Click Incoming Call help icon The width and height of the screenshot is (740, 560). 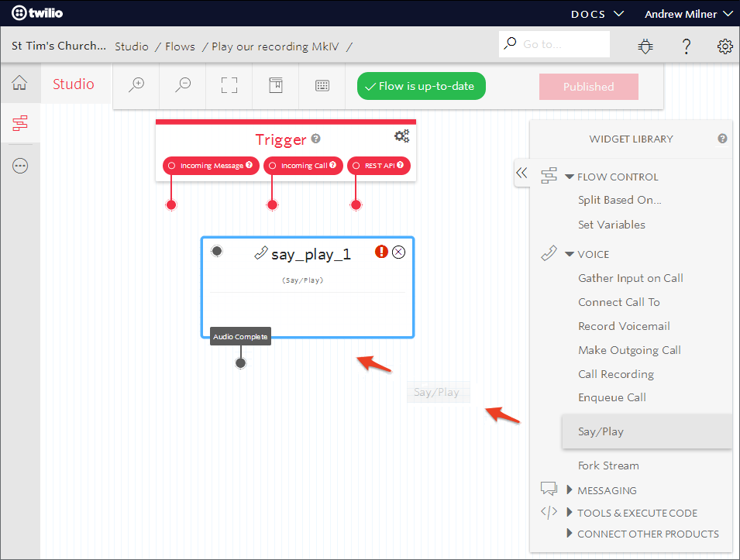332,165
